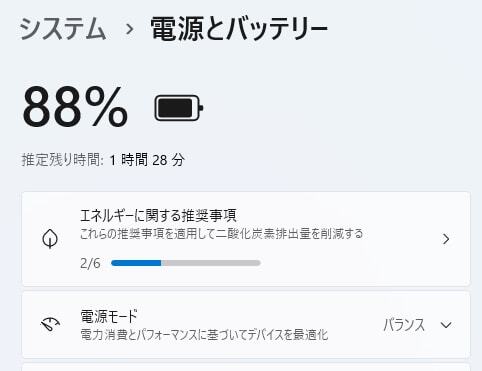This screenshot has height=371, width=482.
Task: Open energy recommendations via the right chevron
Action: (446, 239)
